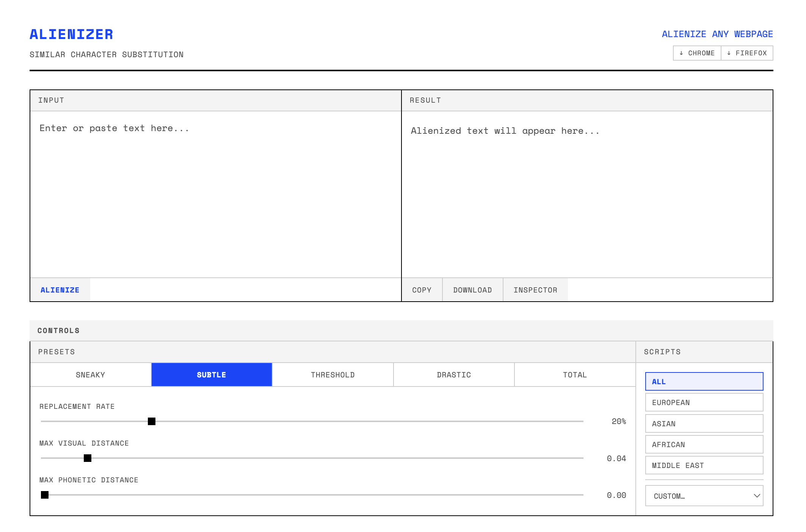Screen dimensions: 806x532
Task: Click the Max Visual Distance slider handle
Action: (88, 458)
